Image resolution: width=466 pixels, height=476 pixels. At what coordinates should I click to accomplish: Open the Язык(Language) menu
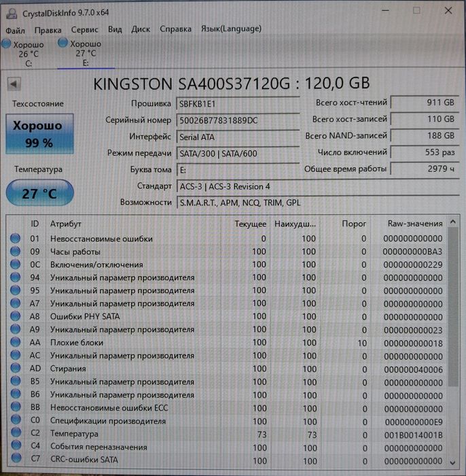(x=232, y=29)
